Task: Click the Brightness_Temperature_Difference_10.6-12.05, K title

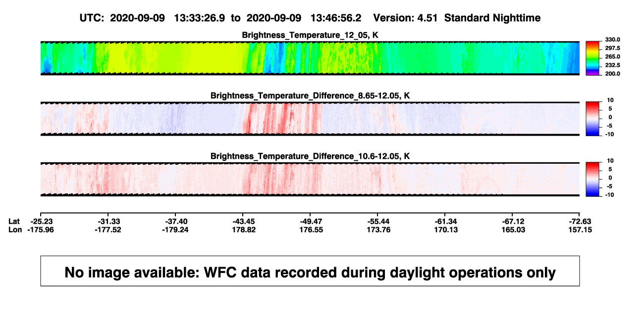Action: 310,156
